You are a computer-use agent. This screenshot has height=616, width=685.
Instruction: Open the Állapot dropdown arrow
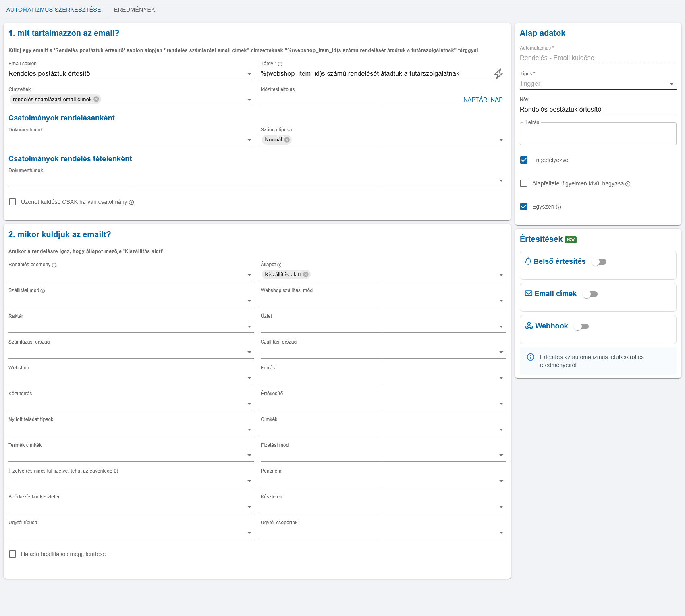[x=501, y=275]
